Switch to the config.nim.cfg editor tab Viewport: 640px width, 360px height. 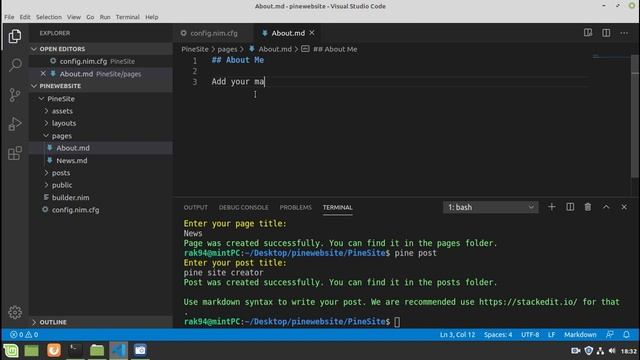tap(213, 33)
